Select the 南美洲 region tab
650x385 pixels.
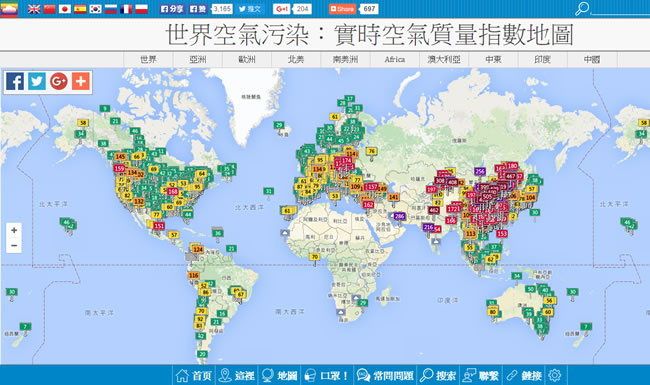coord(345,59)
